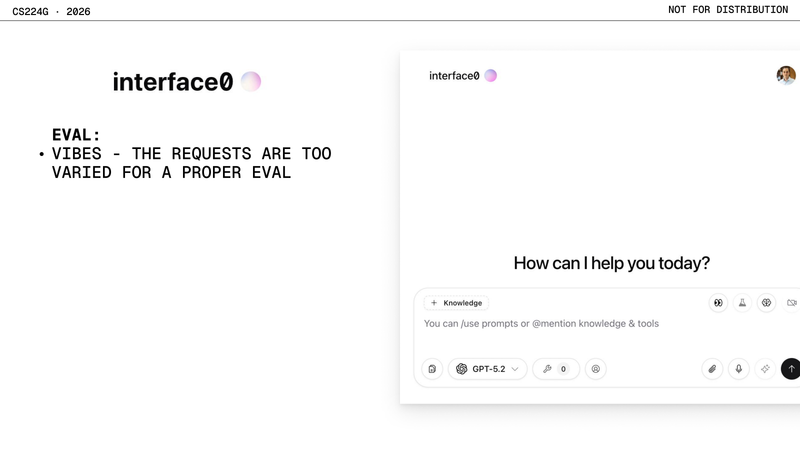Click the double-circle icon beside the flask
The width and height of the screenshot is (800, 450).
click(x=718, y=303)
